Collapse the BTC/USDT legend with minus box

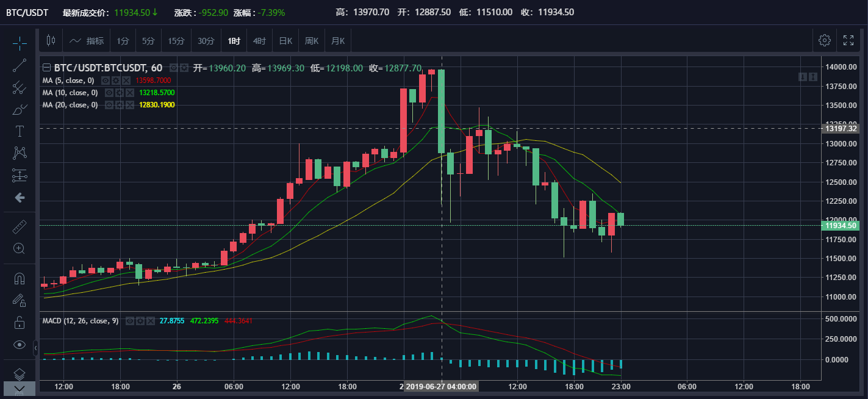click(46, 68)
